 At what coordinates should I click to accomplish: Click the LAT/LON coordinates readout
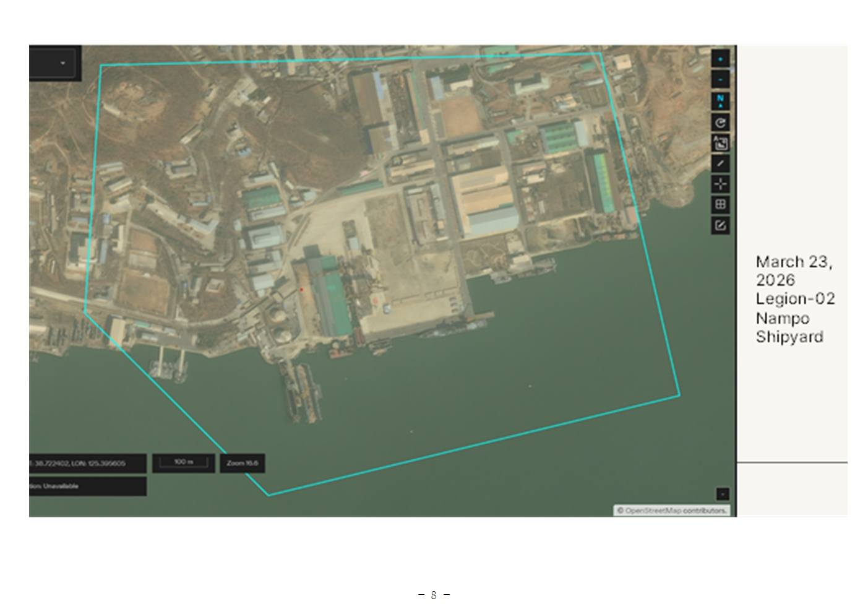pyautogui.click(x=88, y=463)
